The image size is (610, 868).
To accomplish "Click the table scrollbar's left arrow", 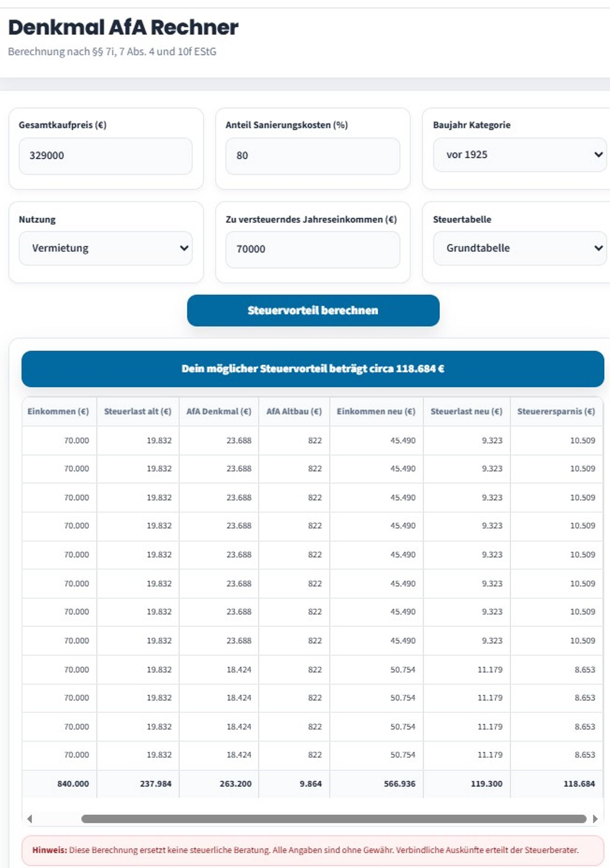I will [30, 819].
